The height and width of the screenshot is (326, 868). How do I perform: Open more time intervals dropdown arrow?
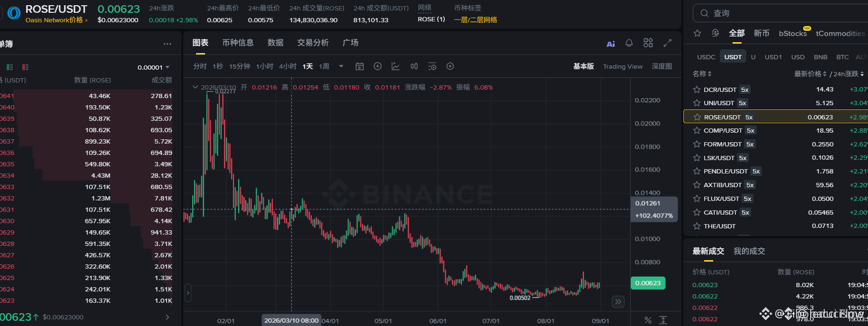click(x=341, y=66)
